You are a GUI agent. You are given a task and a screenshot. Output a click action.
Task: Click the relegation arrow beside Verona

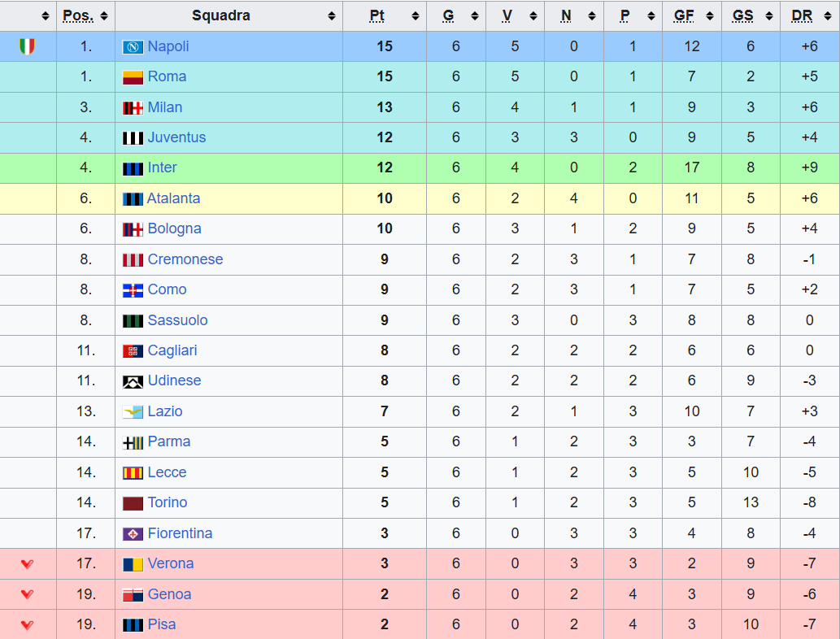point(27,564)
